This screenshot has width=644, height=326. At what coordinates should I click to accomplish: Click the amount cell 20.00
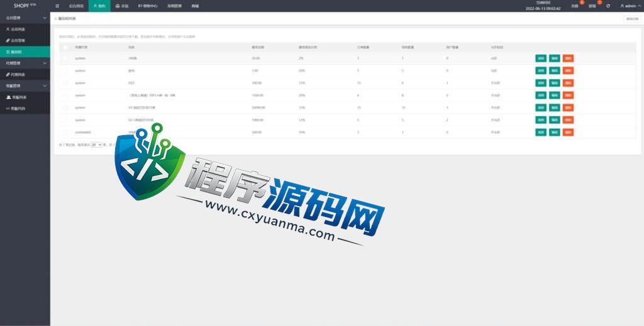pos(255,58)
